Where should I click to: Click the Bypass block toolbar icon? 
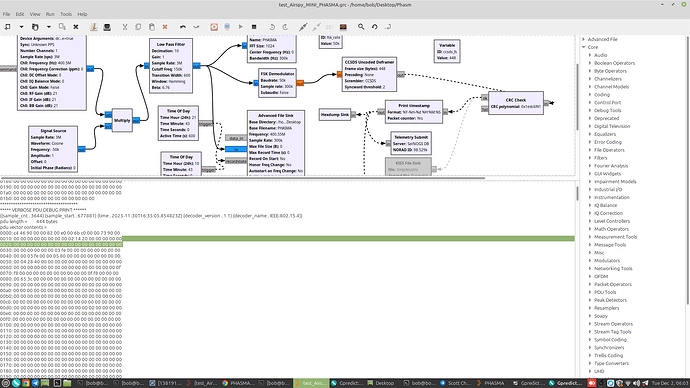point(330,27)
